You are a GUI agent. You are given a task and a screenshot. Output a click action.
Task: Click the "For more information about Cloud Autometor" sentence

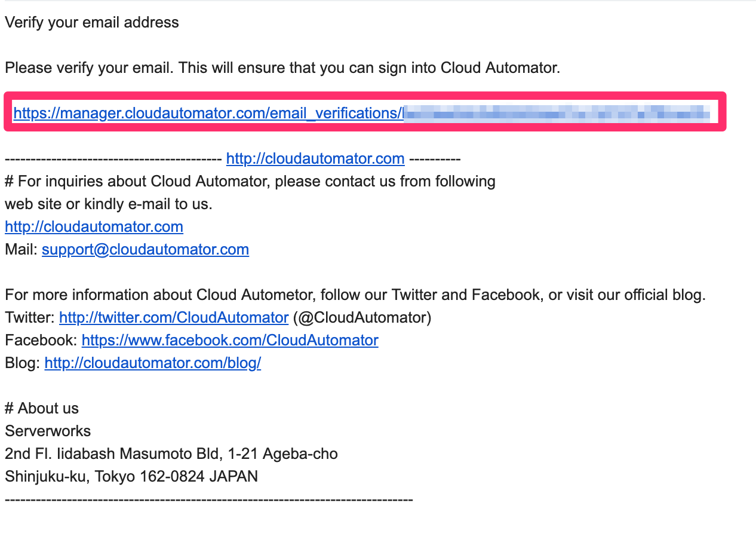355,295
